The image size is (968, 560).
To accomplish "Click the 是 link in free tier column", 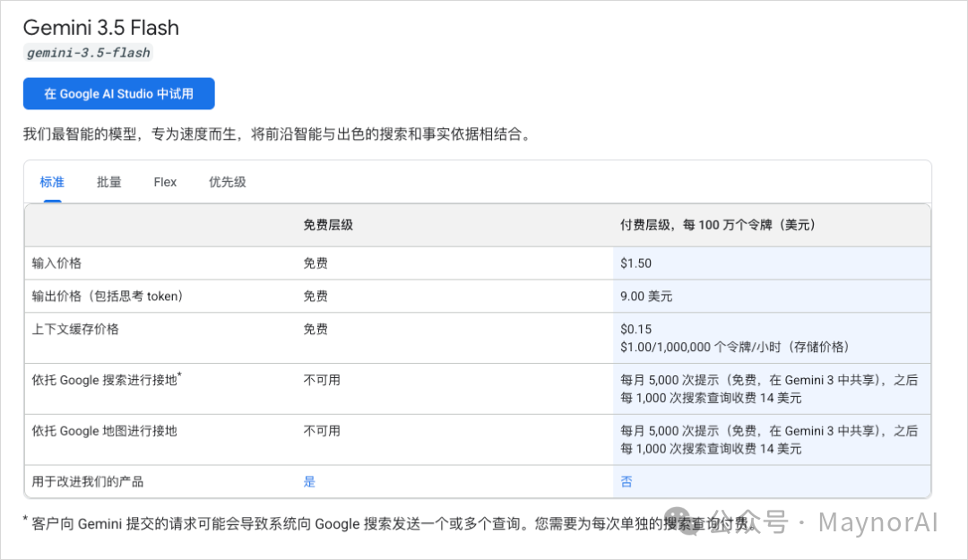I will pyautogui.click(x=309, y=481).
